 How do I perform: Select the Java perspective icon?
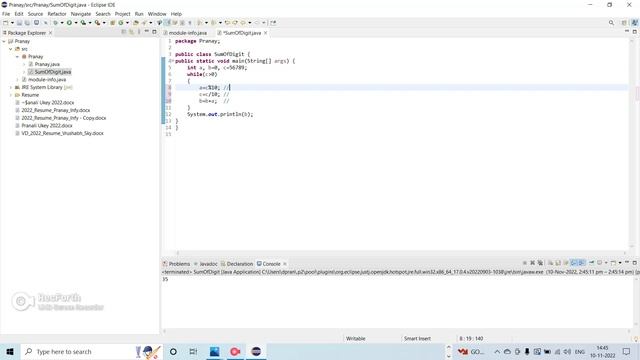pos(635,23)
